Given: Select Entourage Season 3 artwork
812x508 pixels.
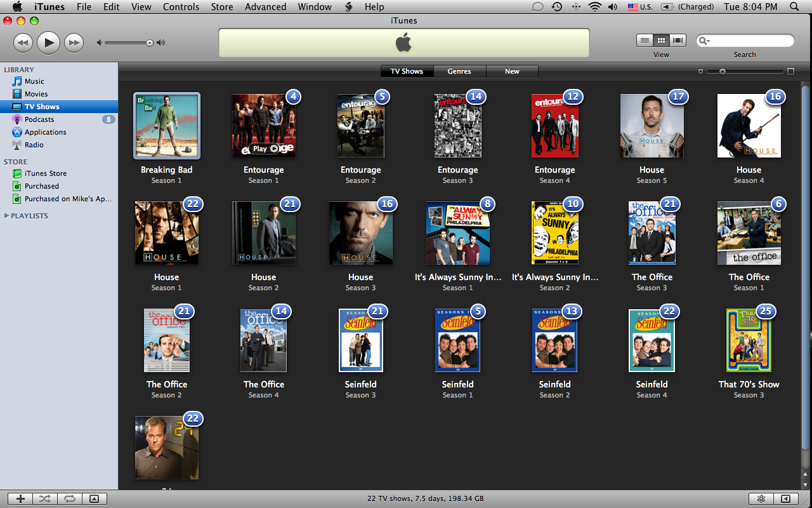Looking at the screenshot, I should point(458,126).
